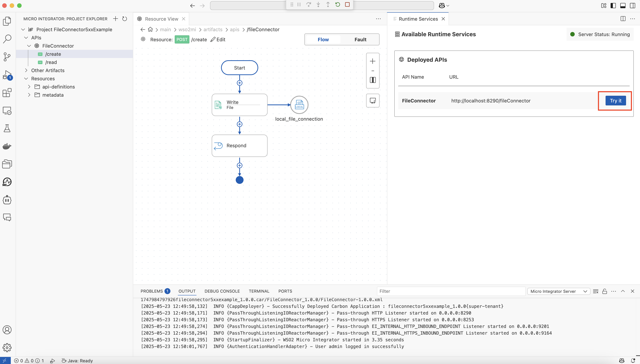
Task: Open the Docker view icon
Action: coord(7,146)
